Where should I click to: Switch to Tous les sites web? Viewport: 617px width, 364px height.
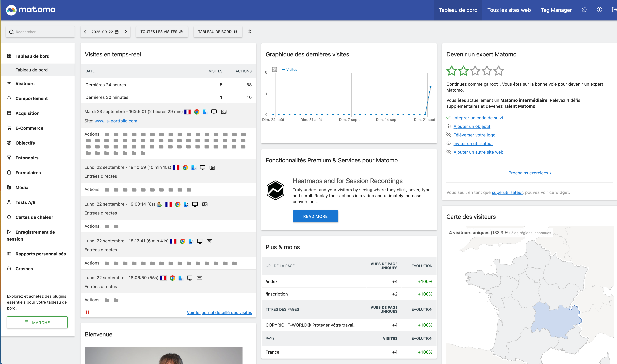[509, 10]
